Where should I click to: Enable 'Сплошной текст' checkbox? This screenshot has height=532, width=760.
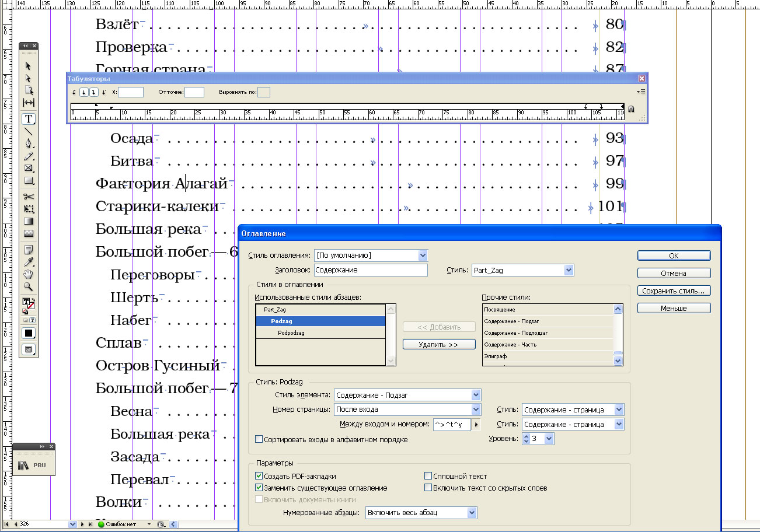point(428,477)
